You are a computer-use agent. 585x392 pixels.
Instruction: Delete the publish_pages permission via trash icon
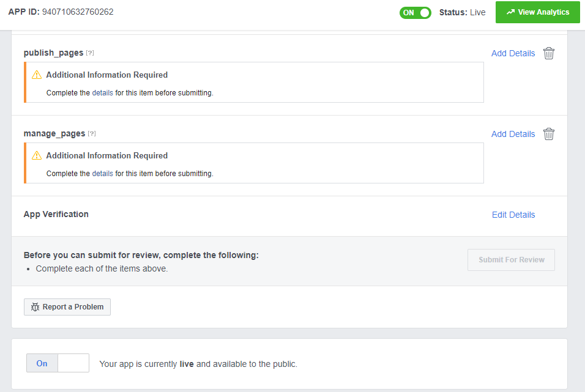[x=548, y=53]
